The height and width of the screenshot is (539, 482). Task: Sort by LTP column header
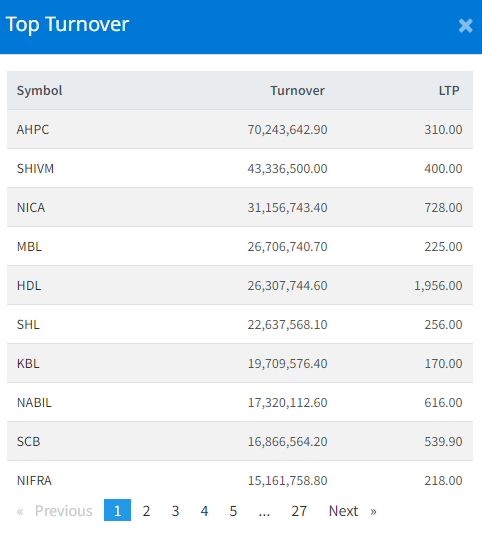coord(449,91)
